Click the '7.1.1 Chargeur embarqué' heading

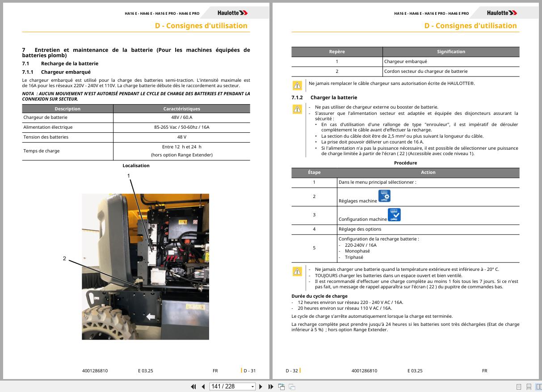[56, 72]
